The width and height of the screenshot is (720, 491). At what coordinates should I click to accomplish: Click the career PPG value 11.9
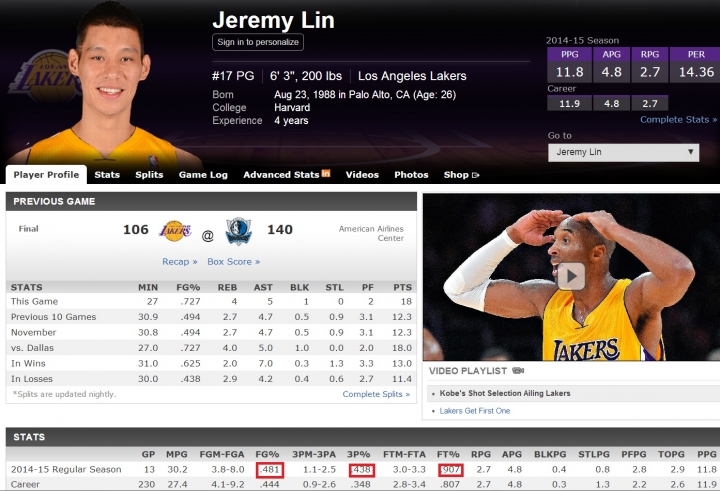(x=569, y=103)
